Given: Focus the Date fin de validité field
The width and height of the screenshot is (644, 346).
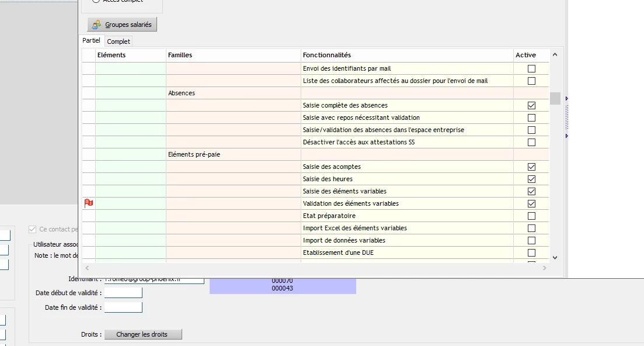Looking at the screenshot, I should tap(123, 307).
